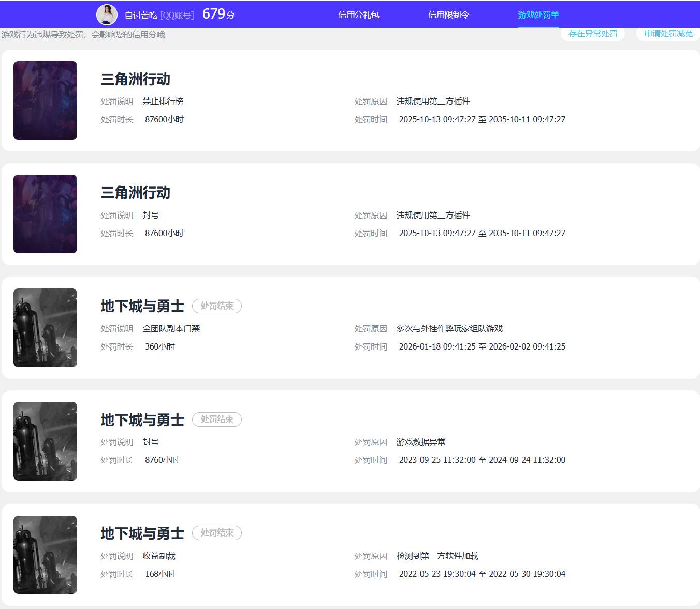The width and height of the screenshot is (700, 609).
Task: Click the 存在异常处罚 button
Action: (593, 34)
